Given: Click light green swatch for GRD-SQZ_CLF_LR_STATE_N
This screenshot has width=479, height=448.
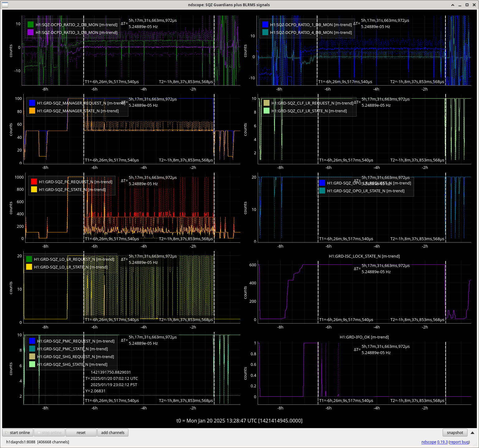Looking at the screenshot, I should [266, 111].
